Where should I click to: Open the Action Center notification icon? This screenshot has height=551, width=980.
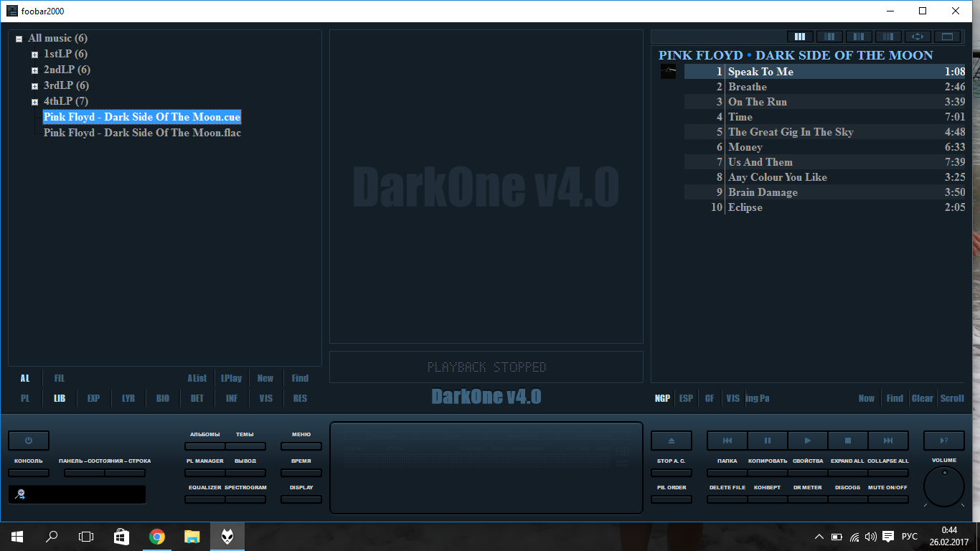(x=888, y=537)
